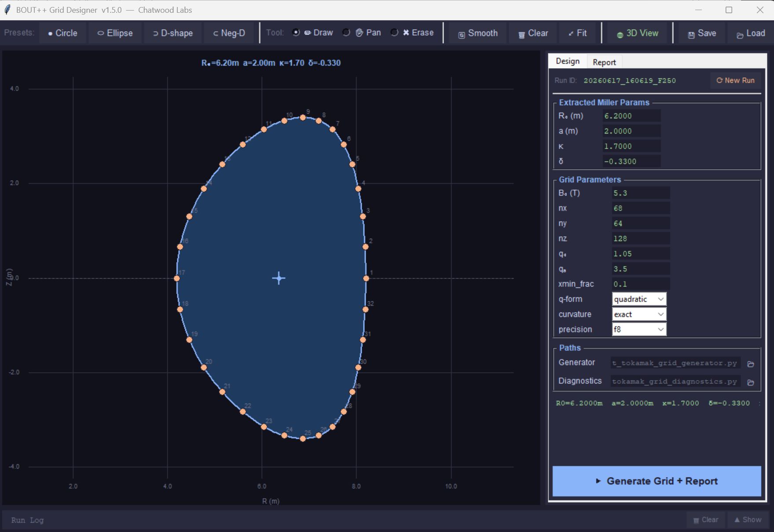
Task: Clear the drawing canvas from toolbar
Action: [533, 33]
